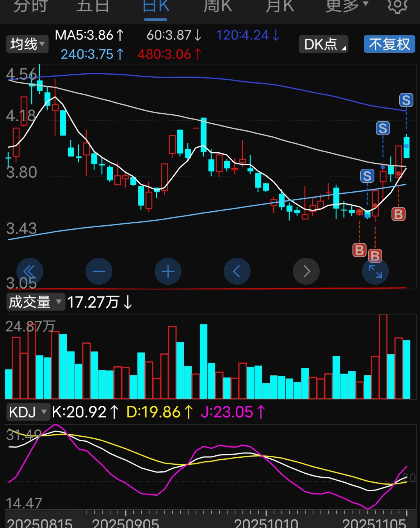Click the 20251010 date label
Screen dimensions: 420x528
tap(266, 523)
